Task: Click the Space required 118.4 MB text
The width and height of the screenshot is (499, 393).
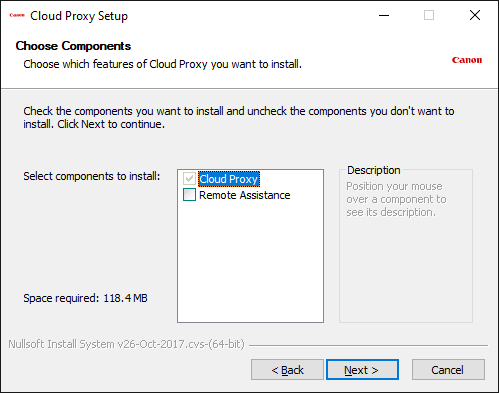Action: [85, 298]
